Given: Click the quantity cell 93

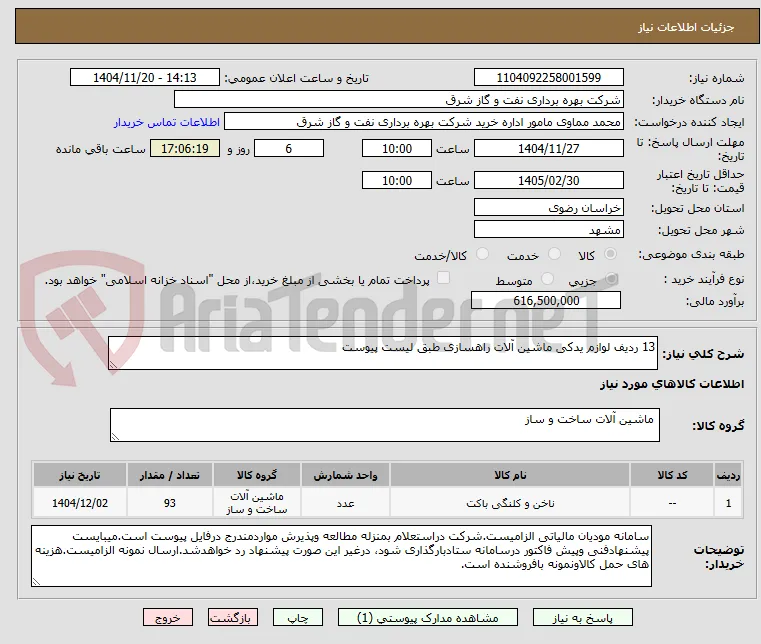Looking at the screenshot, I should coord(169,503).
